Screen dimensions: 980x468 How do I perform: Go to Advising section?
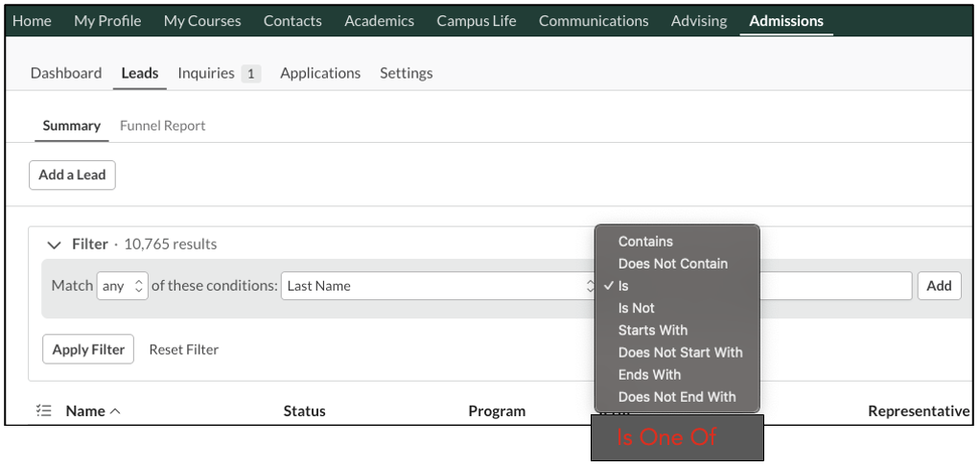[x=699, y=21]
